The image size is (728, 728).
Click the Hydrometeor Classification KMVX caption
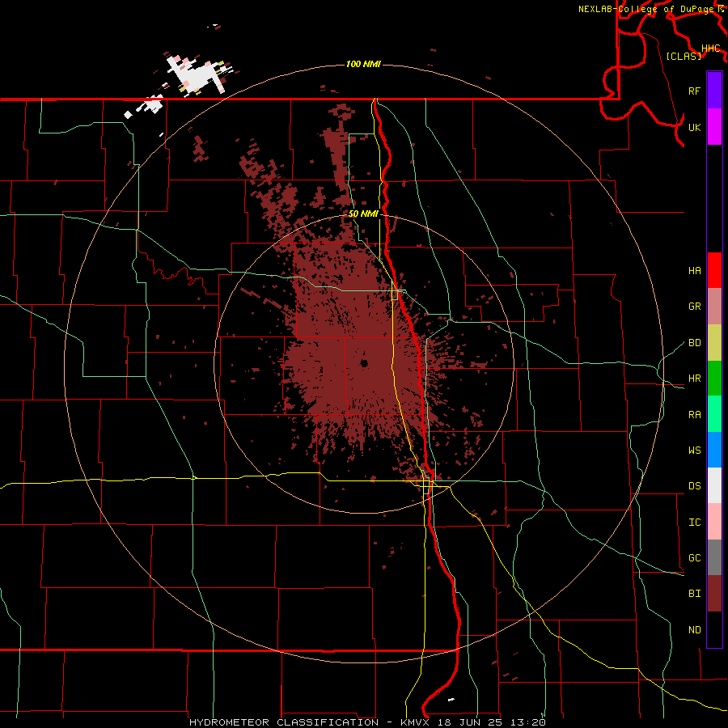(x=367, y=722)
